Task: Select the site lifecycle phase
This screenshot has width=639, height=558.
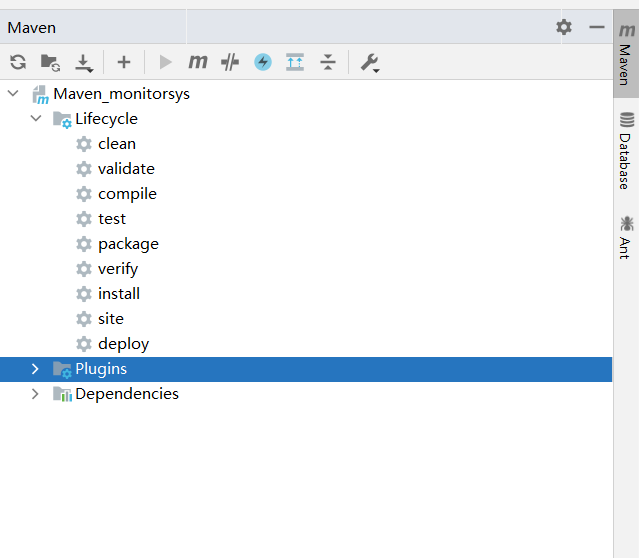Action: 111,319
